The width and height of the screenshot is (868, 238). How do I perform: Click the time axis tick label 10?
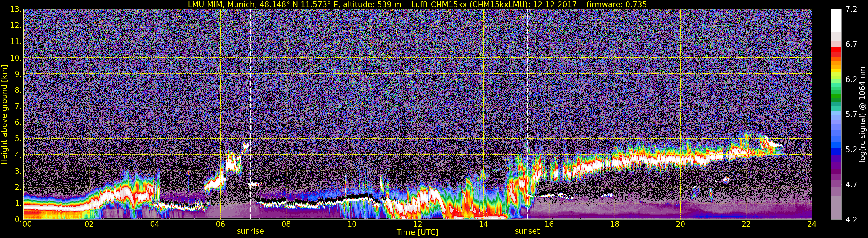coord(352,224)
